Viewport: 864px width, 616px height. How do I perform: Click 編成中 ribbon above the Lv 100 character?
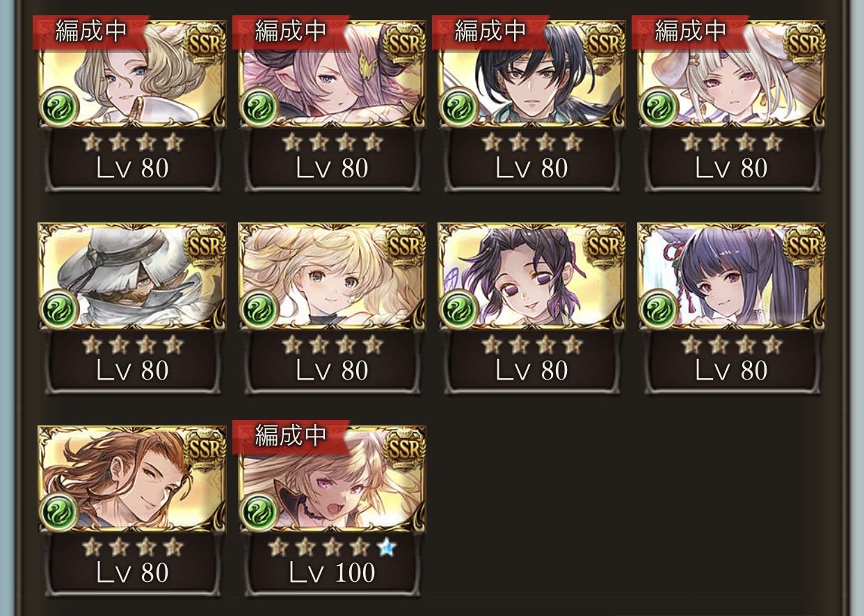291,437
